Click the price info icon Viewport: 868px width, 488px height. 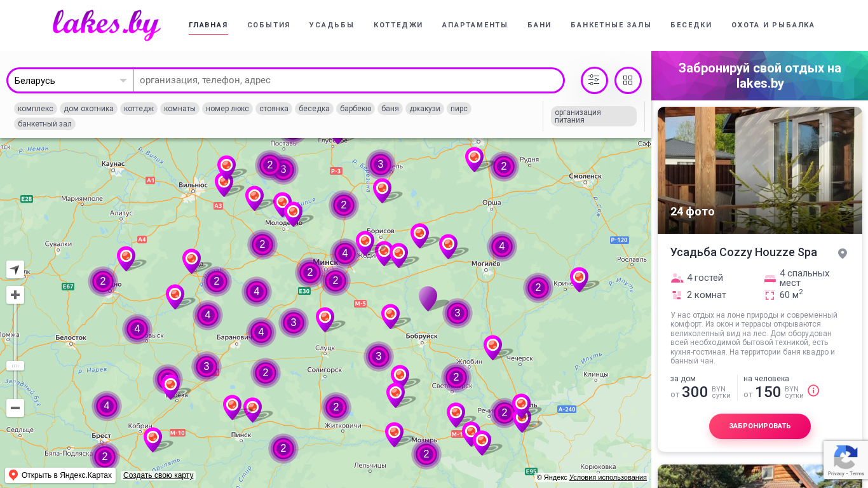(813, 391)
